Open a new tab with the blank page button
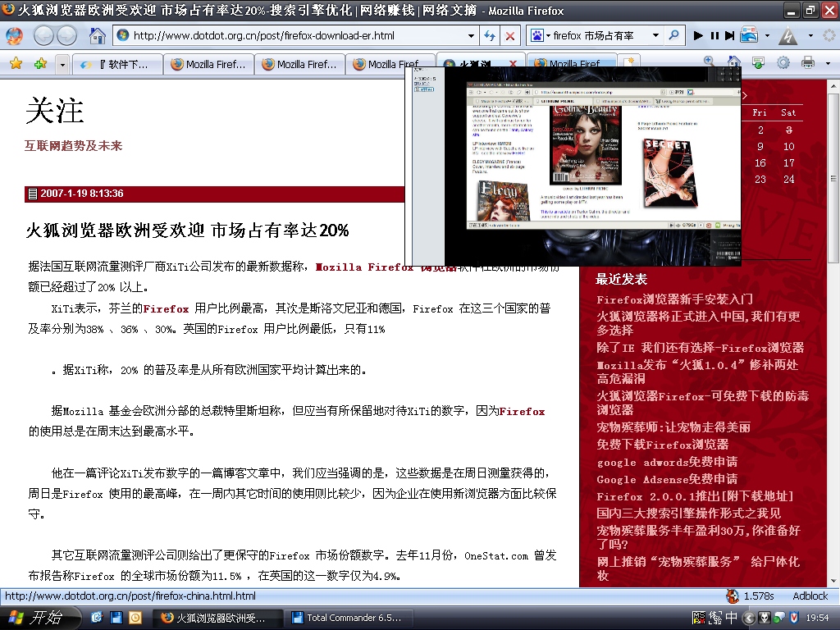The height and width of the screenshot is (630, 840). (x=630, y=62)
